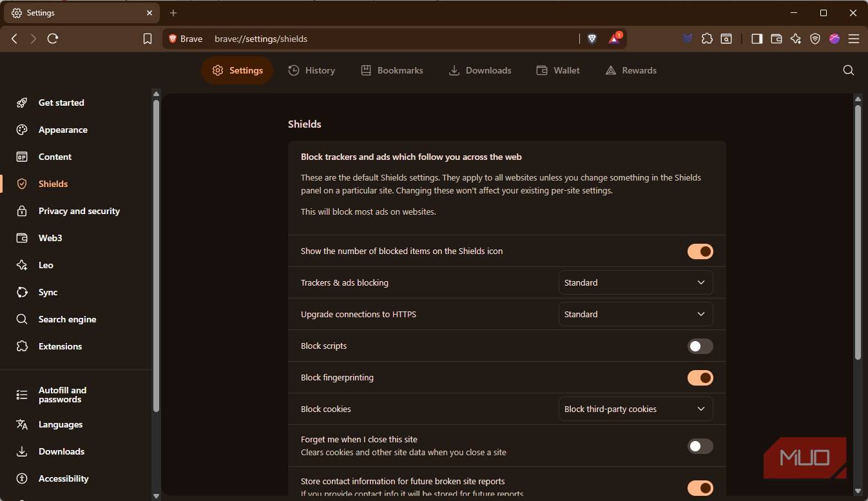Go to the Downloads tab in top navigation
This screenshot has width=868, height=501.
click(480, 70)
